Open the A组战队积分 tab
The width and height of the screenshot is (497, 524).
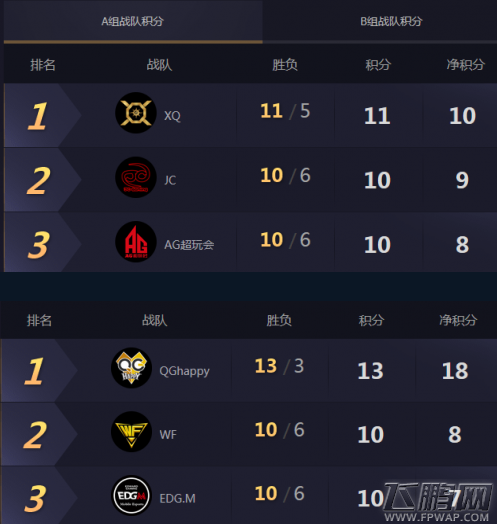click(x=133, y=22)
